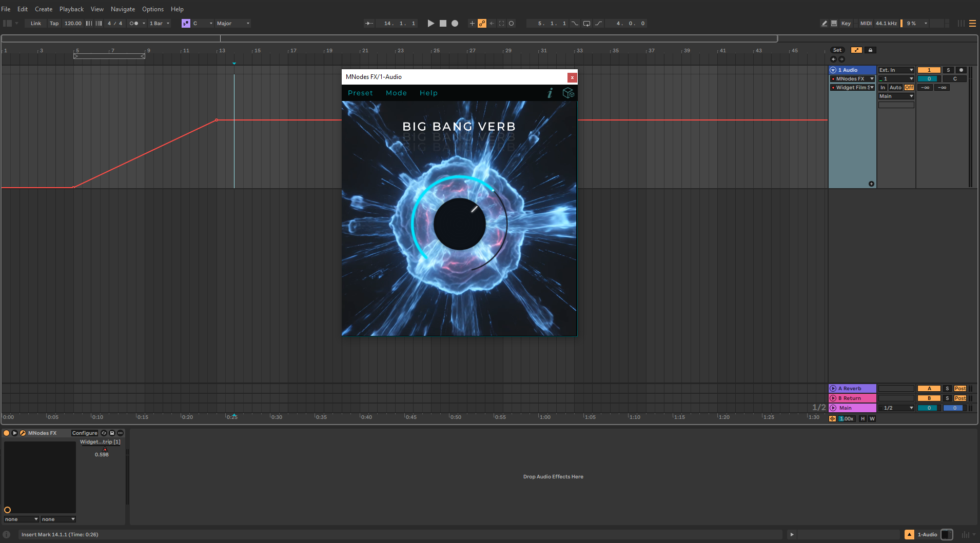Click the automation breakpoint on the red envelope
This screenshot has height=543, width=980.
tap(217, 120)
